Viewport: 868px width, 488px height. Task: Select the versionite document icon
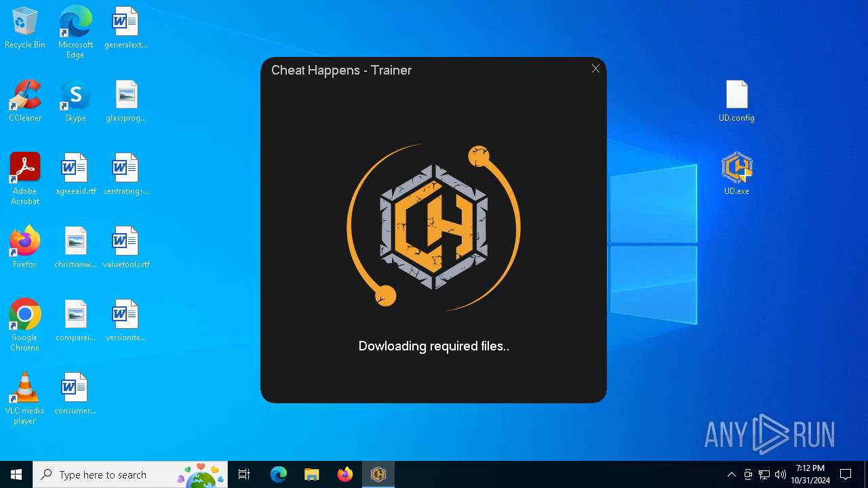(x=125, y=321)
